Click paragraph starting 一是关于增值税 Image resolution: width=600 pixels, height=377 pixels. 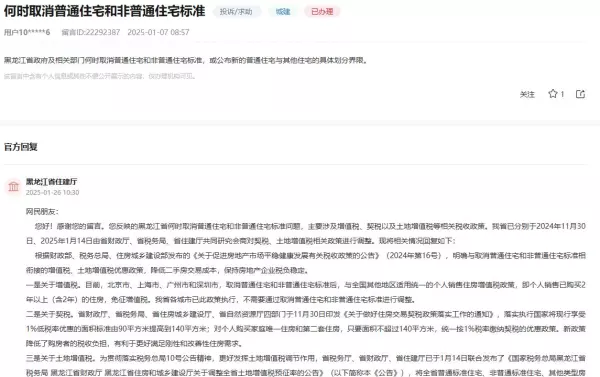pyautogui.click(x=306, y=292)
